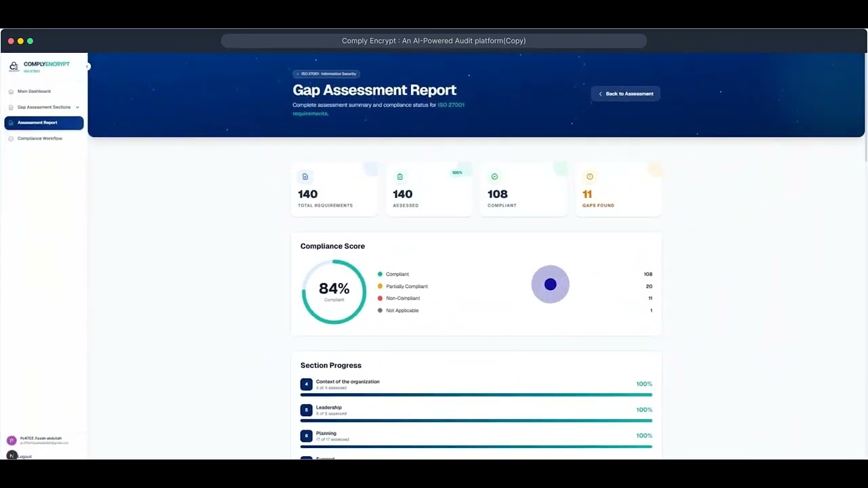Viewport: 868px width, 488px height.
Task: Click the section 5 number badge
Action: tap(307, 410)
